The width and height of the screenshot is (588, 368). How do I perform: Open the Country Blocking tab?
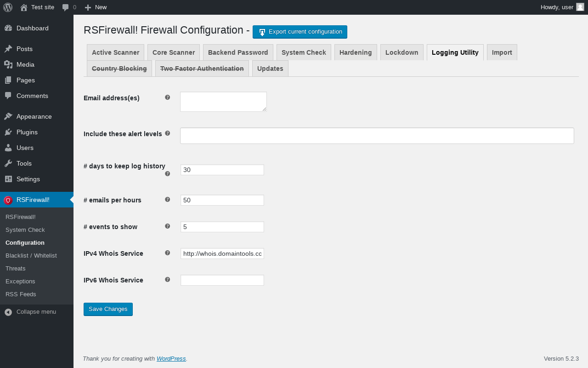(119, 69)
